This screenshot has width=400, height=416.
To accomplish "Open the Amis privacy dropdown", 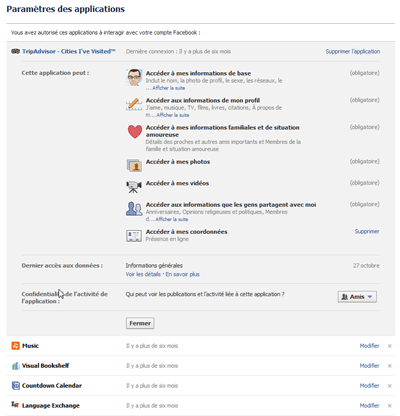I will pyautogui.click(x=357, y=297).
